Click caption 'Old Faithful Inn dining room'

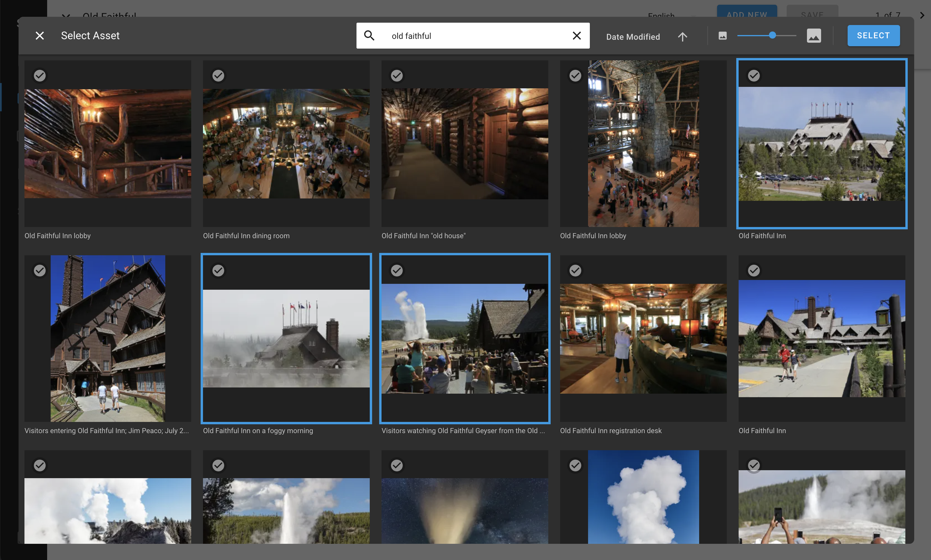(x=246, y=236)
